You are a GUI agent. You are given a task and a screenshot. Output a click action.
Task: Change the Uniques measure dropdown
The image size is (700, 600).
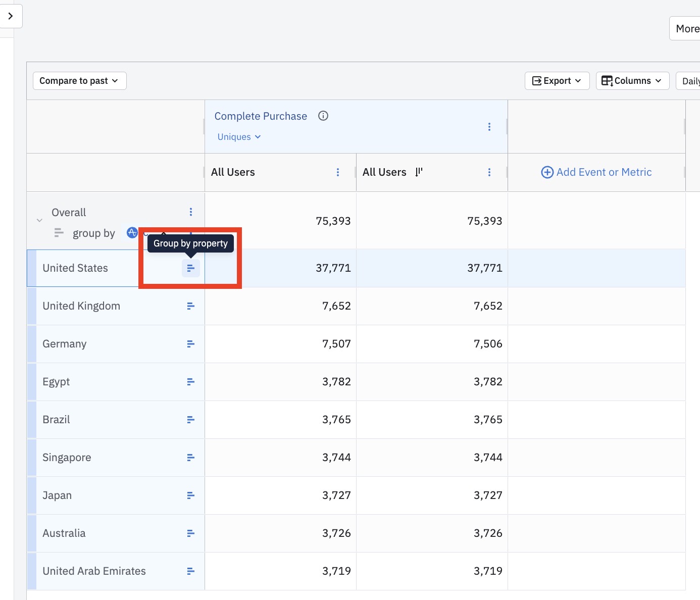tap(239, 137)
